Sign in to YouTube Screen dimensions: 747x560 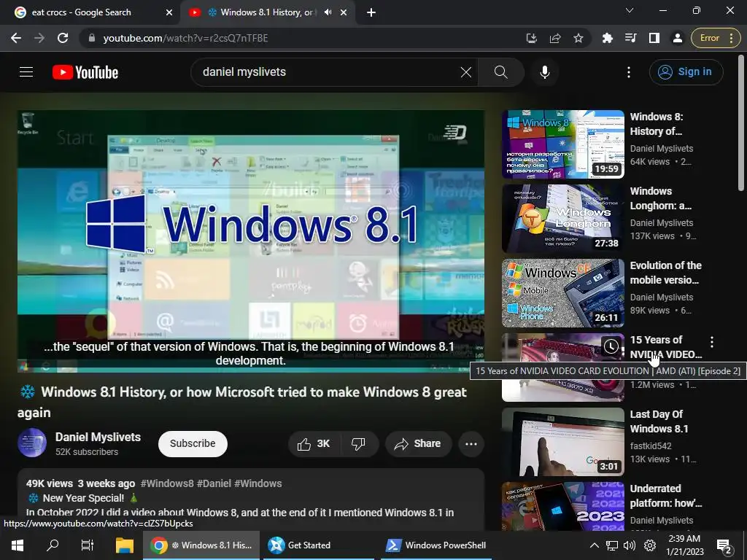click(x=686, y=72)
